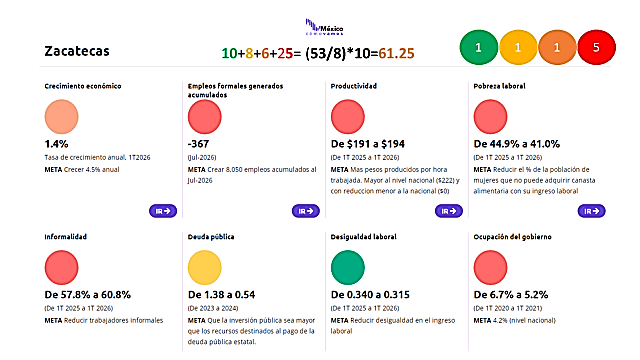Click the Deuda pública heading
The width and height of the screenshot is (640, 360).
211,237
